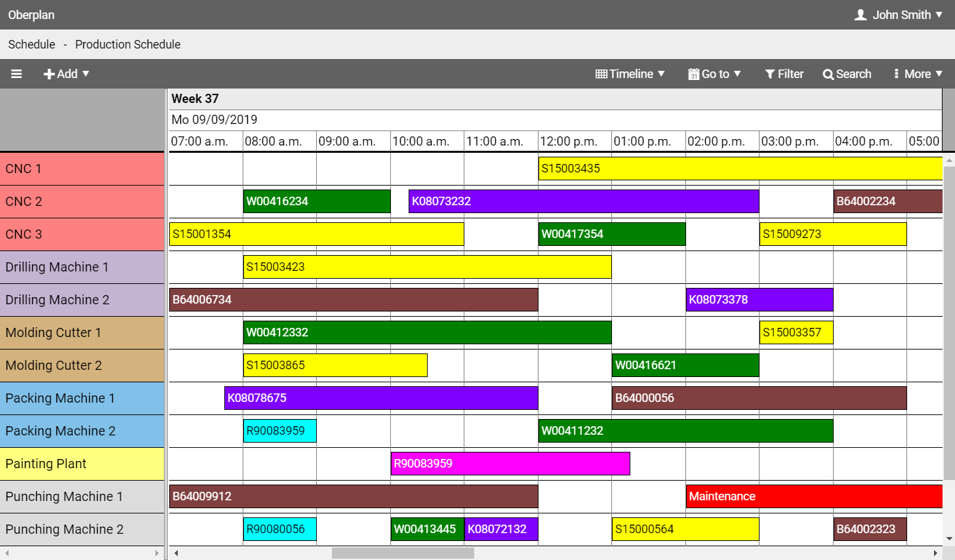Select green task W00416621
This screenshot has width=955, height=560.
tap(685, 365)
